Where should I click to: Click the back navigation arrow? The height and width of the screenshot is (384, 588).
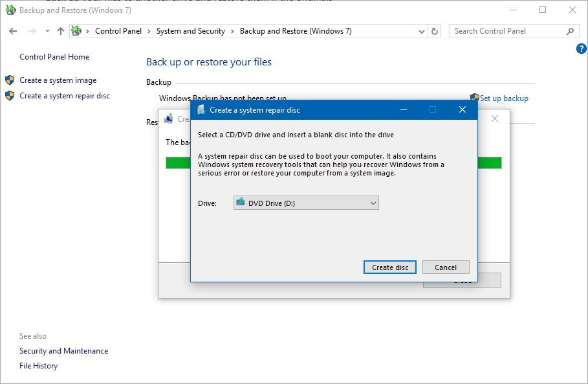(x=13, y=30)
